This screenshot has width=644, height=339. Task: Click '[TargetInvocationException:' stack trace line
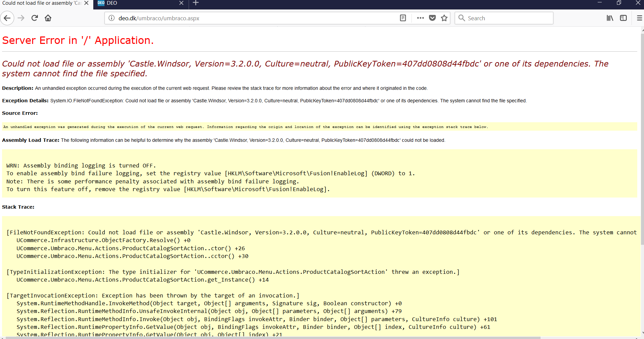[x=153, y=296]
